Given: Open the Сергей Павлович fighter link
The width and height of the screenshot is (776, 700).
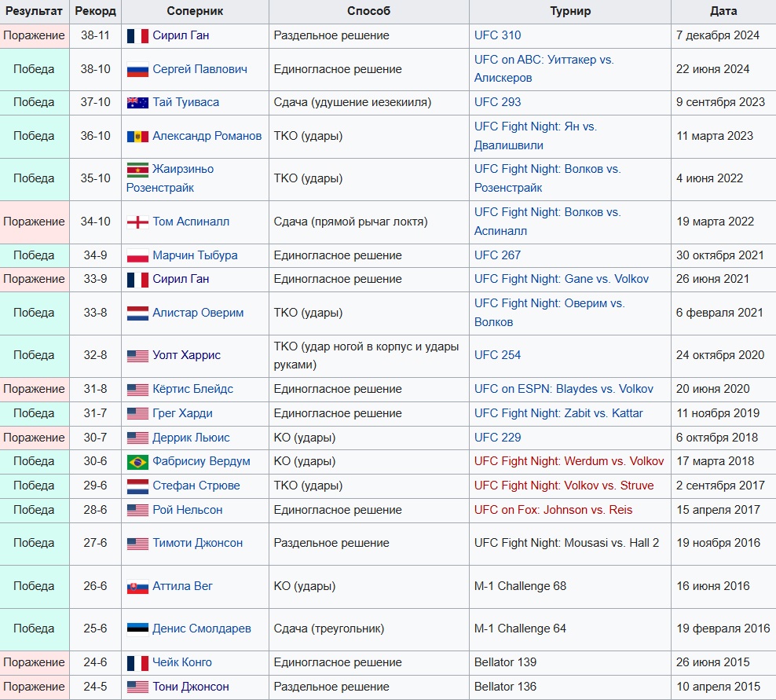Looking at the screenshot, I should pyautogui.click(x=200, y=69).
